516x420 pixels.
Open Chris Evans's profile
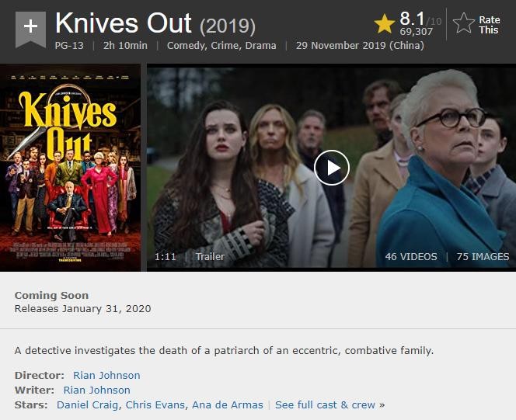click(155, 405)
